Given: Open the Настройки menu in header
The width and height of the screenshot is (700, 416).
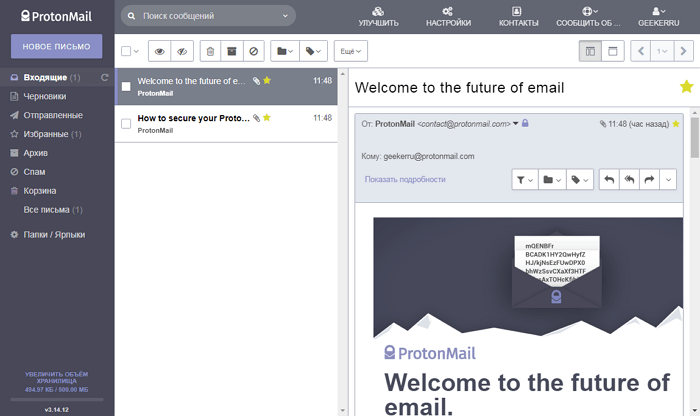Looking at the screenshot, I should click(x=448, y=16).
